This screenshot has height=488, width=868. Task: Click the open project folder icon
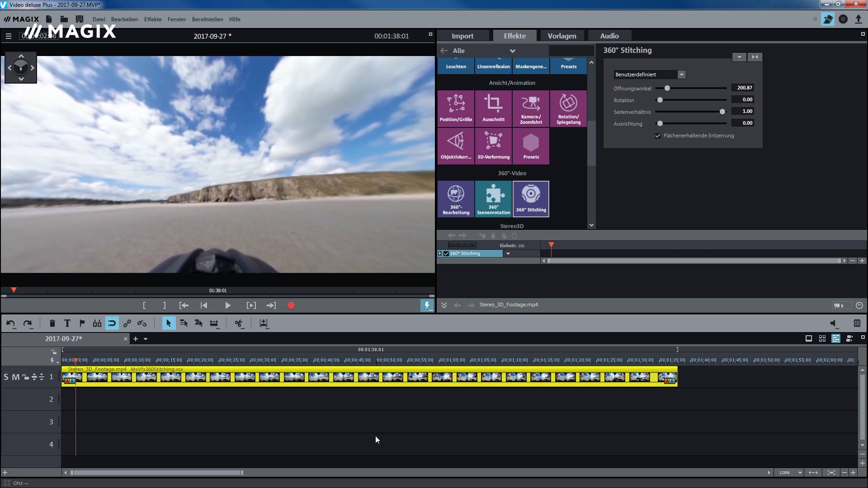[x=64, y=19]
